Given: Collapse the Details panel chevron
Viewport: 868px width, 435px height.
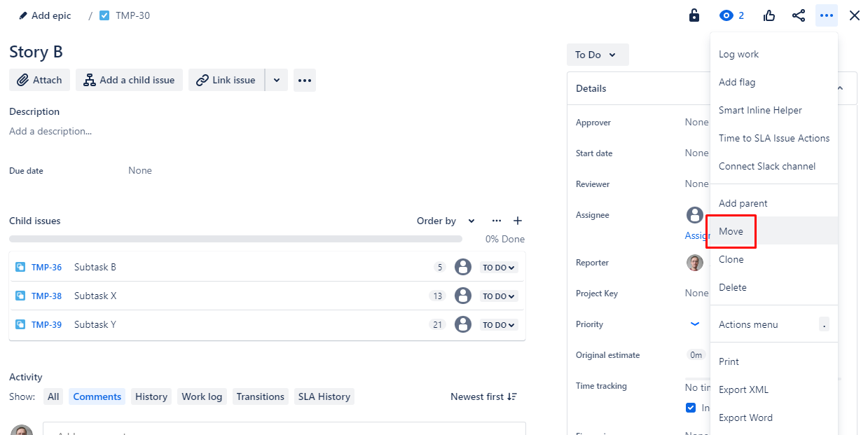Looking at the screenshot, I should tap(839, 88).
